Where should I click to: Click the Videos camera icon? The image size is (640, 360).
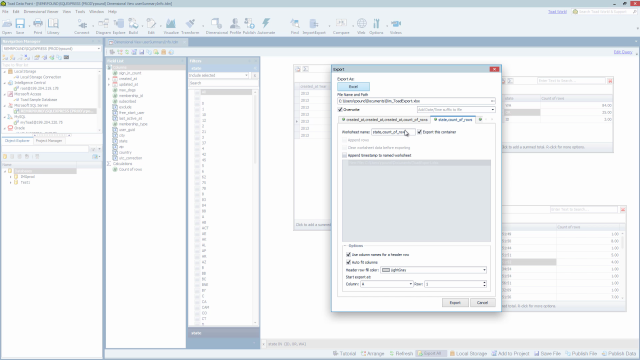[396, 26]
